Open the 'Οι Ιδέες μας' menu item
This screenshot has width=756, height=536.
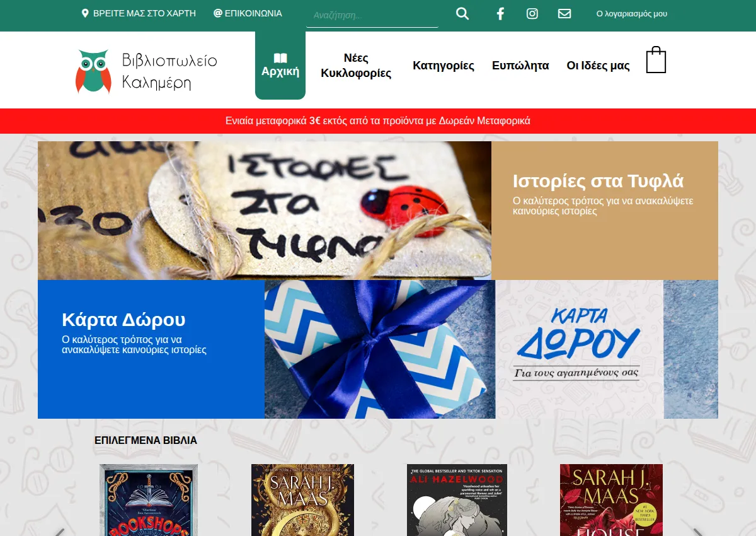pyautogui.click(x=598, y=66)
